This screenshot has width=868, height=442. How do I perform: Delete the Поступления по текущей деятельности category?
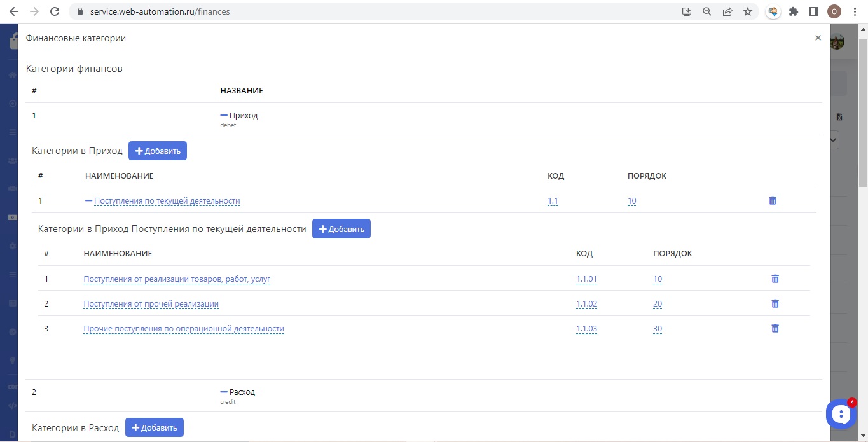click(x=773, y=201)
